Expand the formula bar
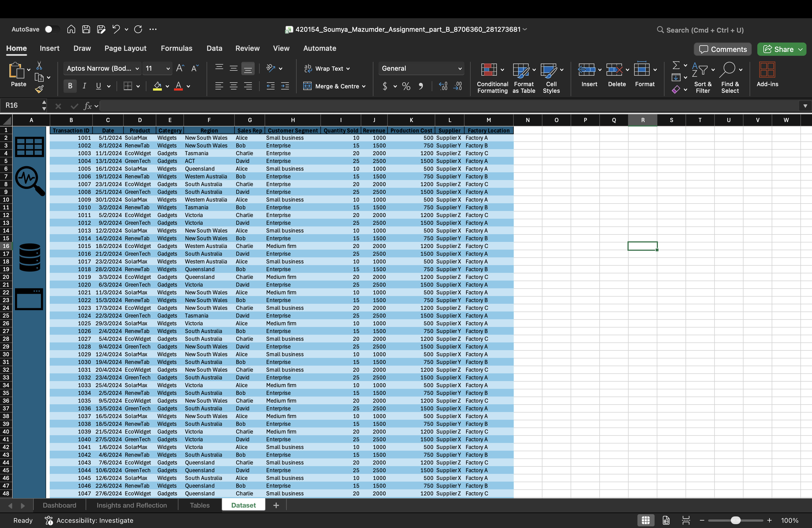Screen dimensions: 812x528 coord(805,106)
